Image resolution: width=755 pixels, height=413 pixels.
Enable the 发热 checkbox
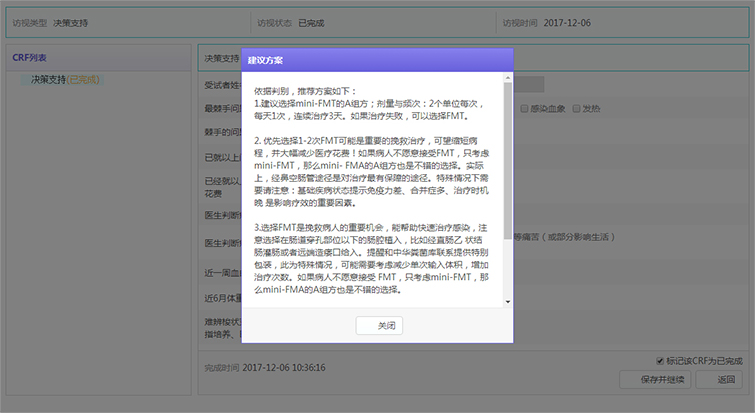pyautogui.click(x=575, y=108)
